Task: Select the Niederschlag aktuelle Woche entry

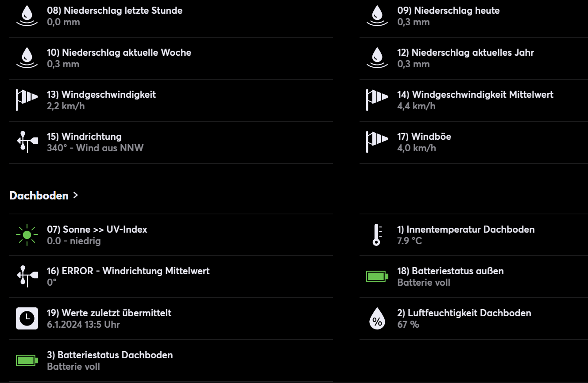Action: coord(119,53)
